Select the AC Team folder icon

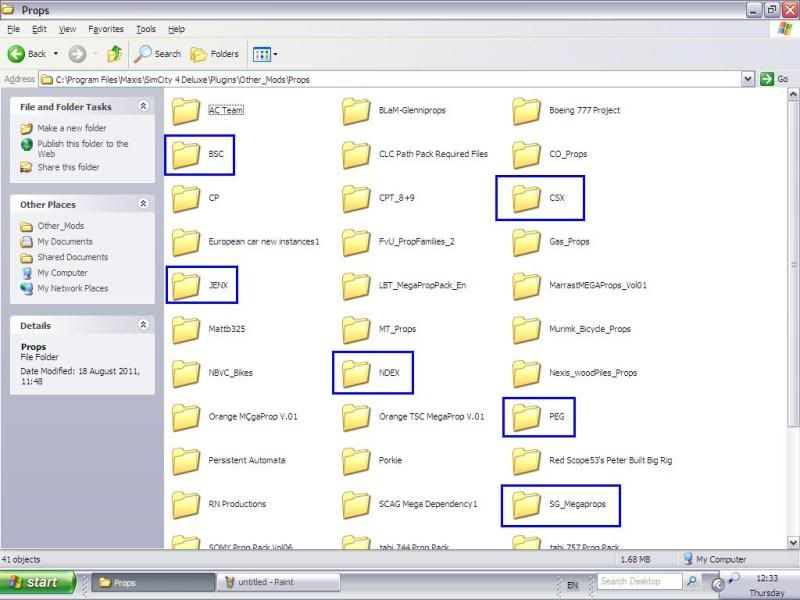186,111
